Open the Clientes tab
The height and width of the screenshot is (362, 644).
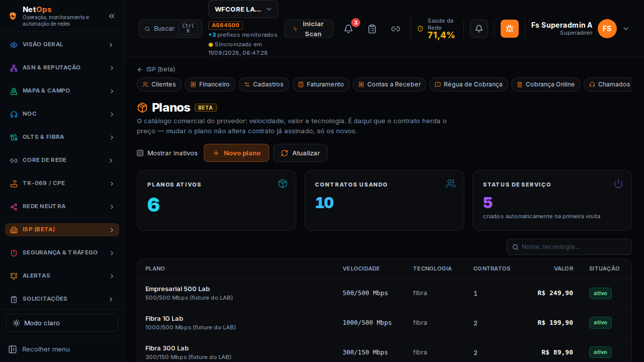[159, 84]
